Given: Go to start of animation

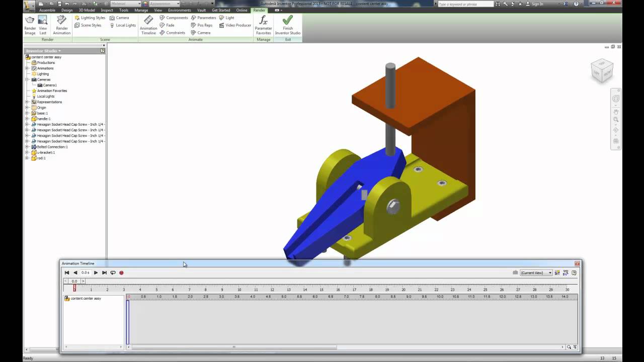Looking at the screenshot, I should tap(67, 273).
